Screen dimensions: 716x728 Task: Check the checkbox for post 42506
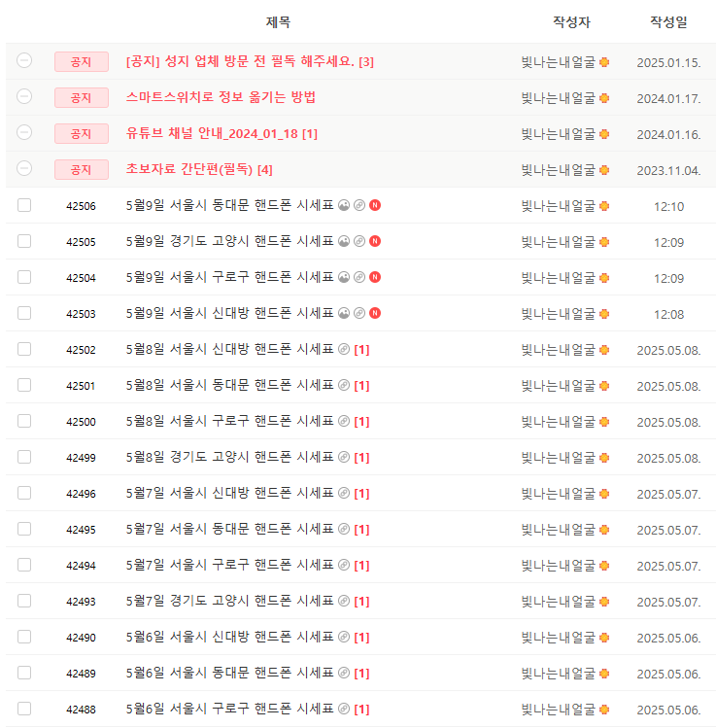point(24,205)
